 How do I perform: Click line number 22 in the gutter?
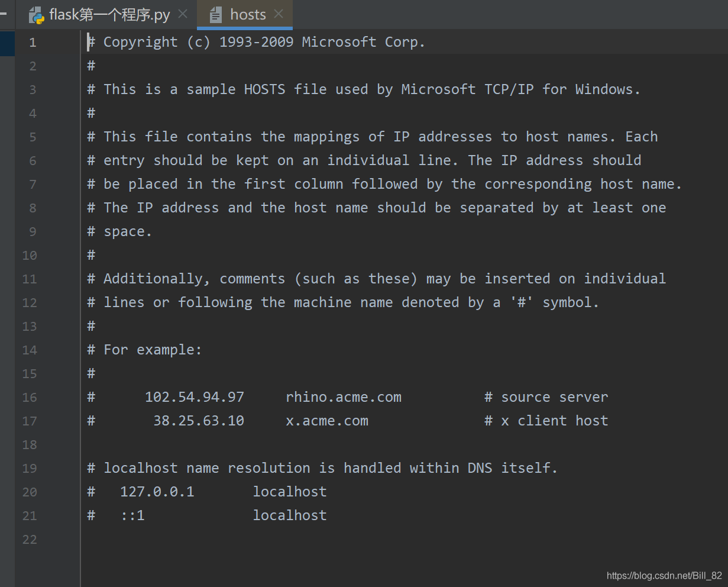tap(30, 539)
